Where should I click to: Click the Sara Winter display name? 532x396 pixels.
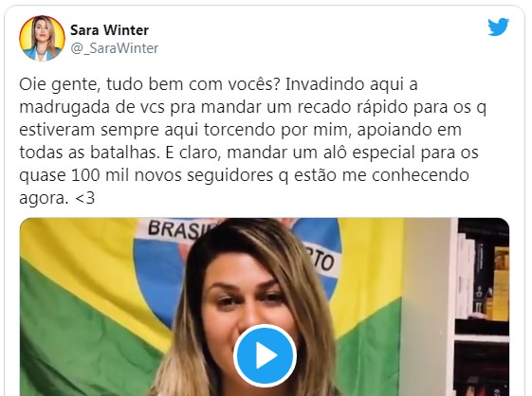click(109, 30)
